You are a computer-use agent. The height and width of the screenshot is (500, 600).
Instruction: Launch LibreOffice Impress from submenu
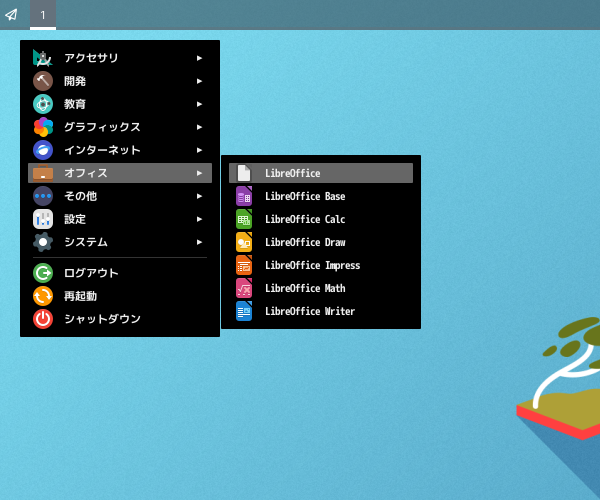point(321,265)
